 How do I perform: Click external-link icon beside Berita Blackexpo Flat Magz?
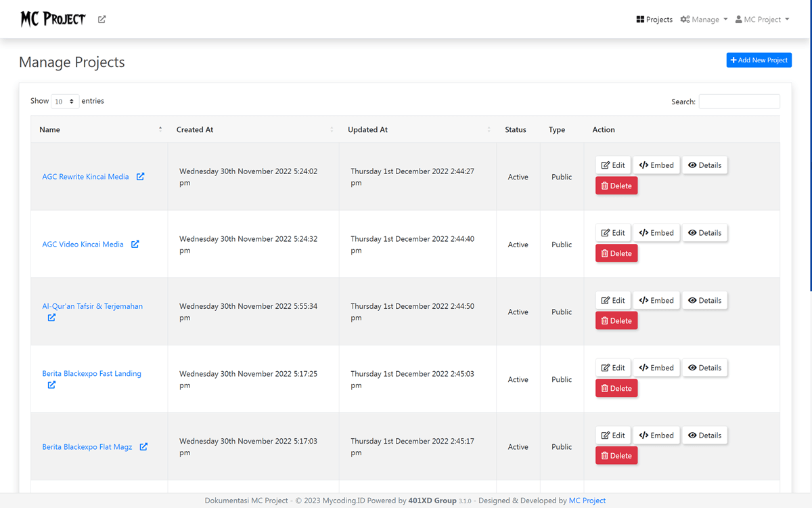143,446
